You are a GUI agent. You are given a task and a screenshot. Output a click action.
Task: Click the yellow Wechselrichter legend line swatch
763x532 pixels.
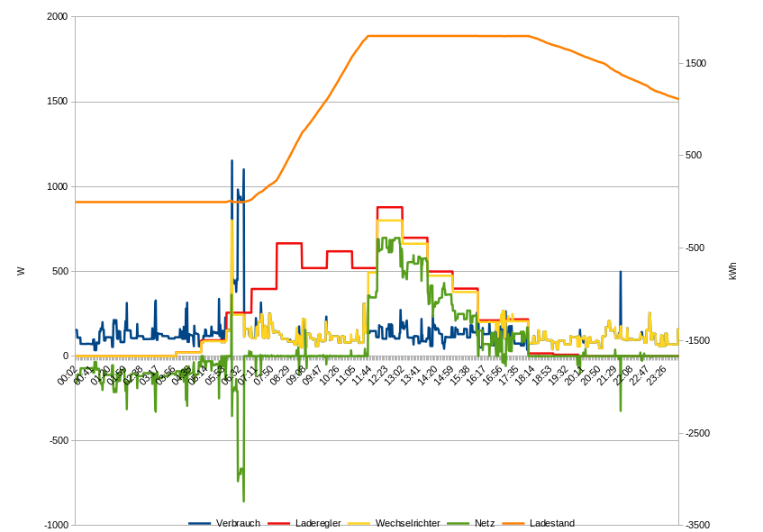pyautogui.click(x=360, y=523)
